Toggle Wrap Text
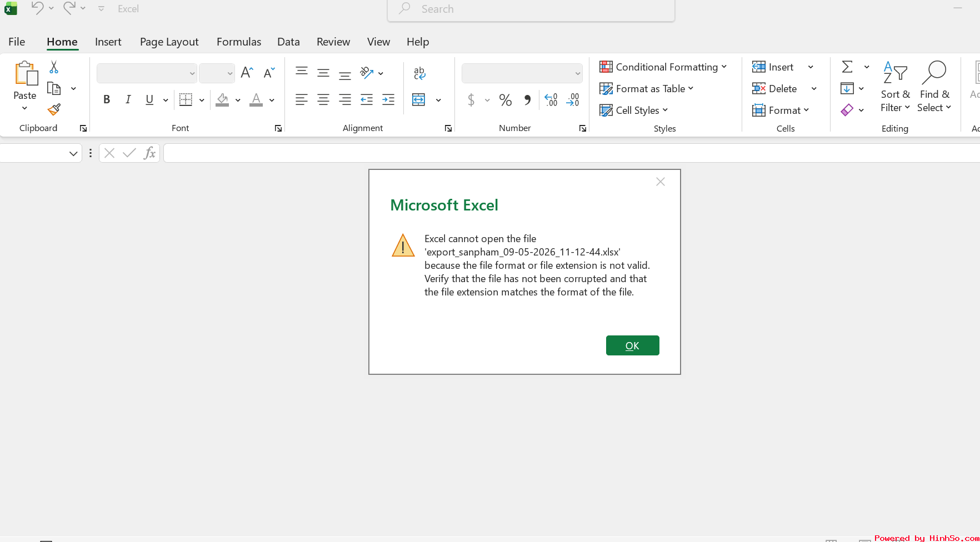 tap(420, 73)
